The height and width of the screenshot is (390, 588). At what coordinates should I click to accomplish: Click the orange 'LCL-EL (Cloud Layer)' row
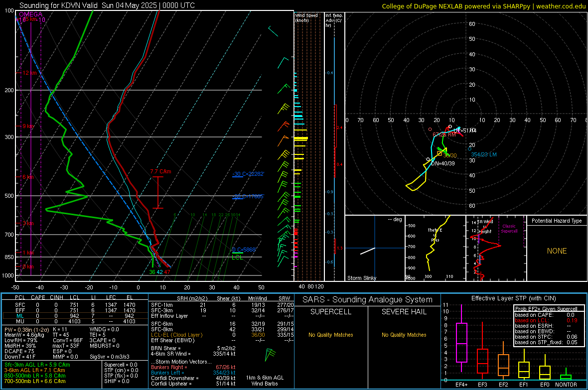pos(222,335)
